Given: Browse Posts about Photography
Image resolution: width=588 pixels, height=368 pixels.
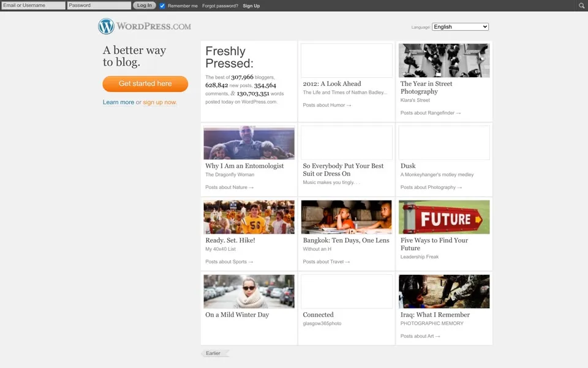Looking at the screenshot, I should (431, 187).
